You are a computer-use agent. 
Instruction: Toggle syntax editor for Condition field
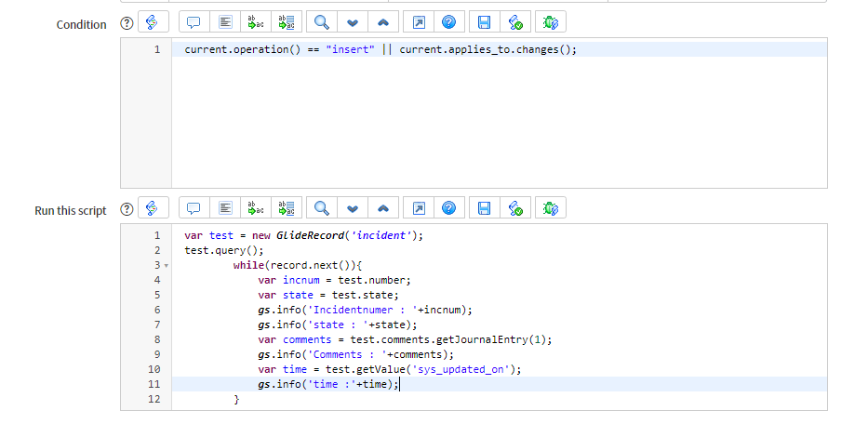153,23
